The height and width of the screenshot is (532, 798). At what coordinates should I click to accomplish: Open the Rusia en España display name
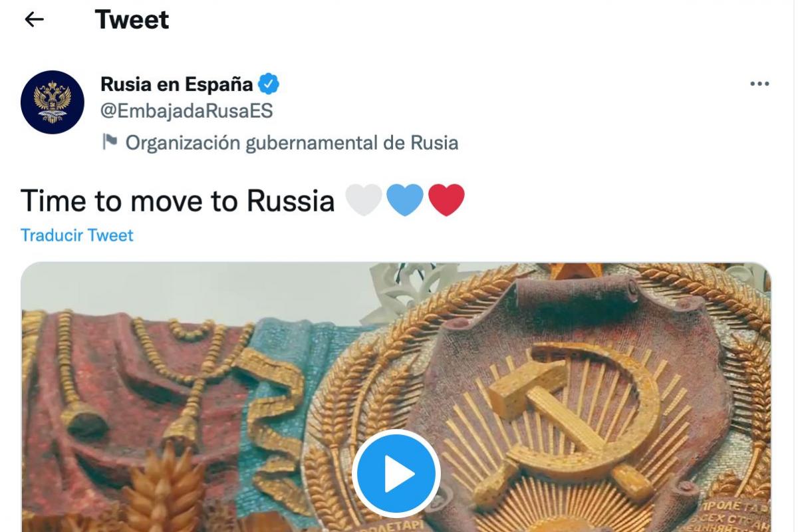tap(176, 84)
